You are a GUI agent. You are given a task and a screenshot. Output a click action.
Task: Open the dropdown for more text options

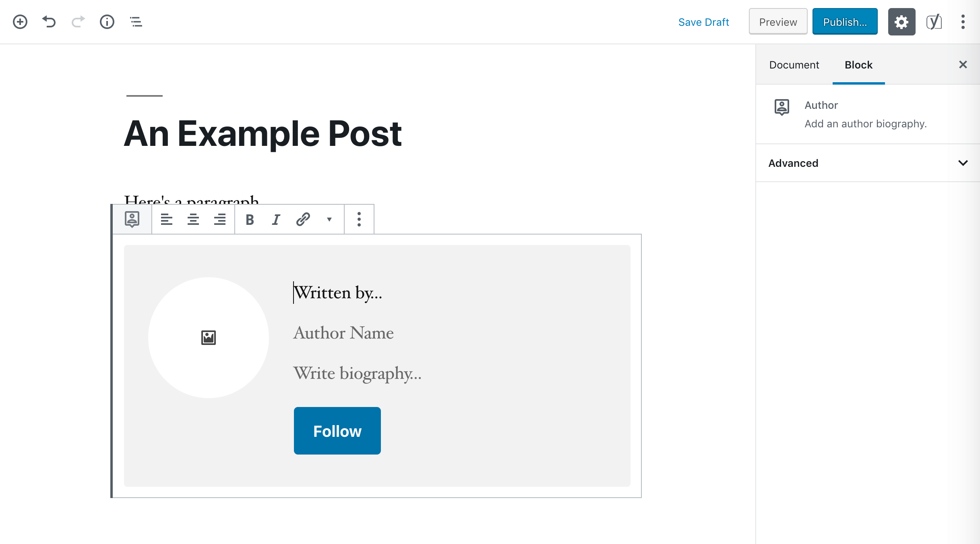coord(329,219)
